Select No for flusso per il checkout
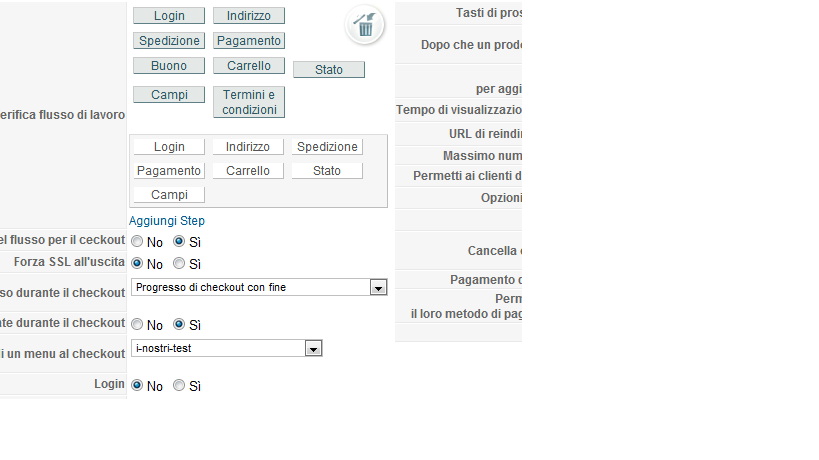Image resolution: width=819 pixels, height=460 pixels. tap(137, 241)
